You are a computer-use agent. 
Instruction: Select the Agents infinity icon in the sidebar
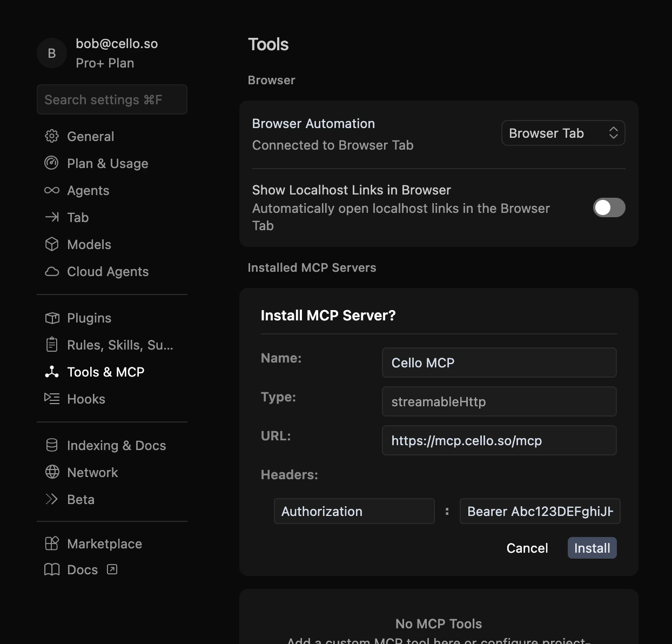tap(52, 190)
